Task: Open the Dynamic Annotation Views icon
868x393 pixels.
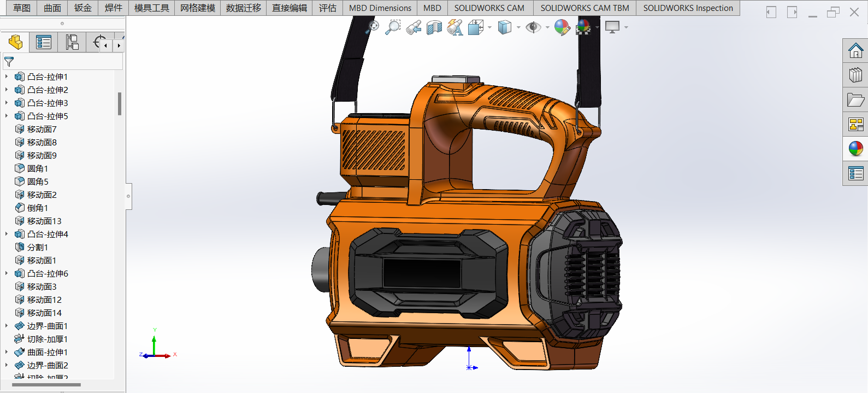Action: 454,27
